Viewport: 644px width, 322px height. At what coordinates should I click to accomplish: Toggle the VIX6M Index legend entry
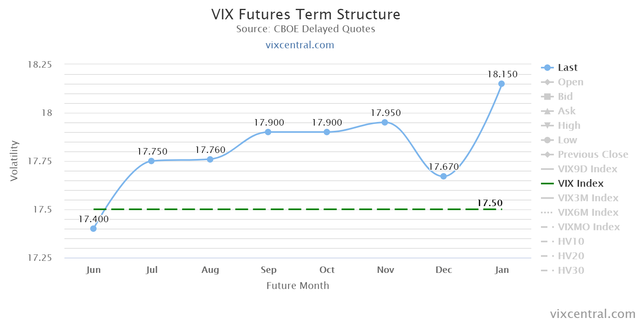588,213
